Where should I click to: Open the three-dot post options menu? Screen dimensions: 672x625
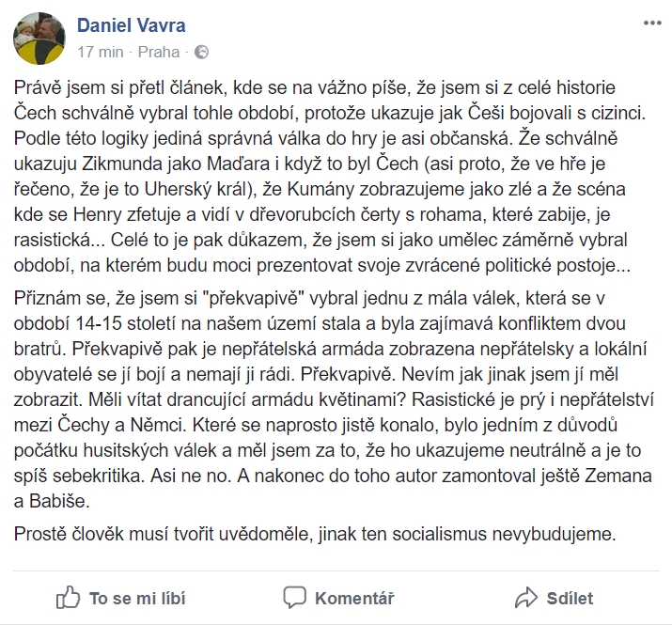[652, 23]
